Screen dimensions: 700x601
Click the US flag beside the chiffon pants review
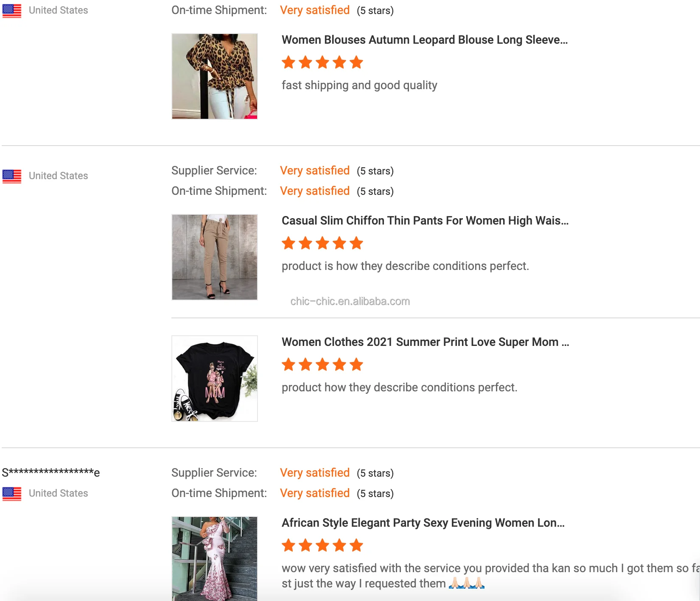click(12, 176)
